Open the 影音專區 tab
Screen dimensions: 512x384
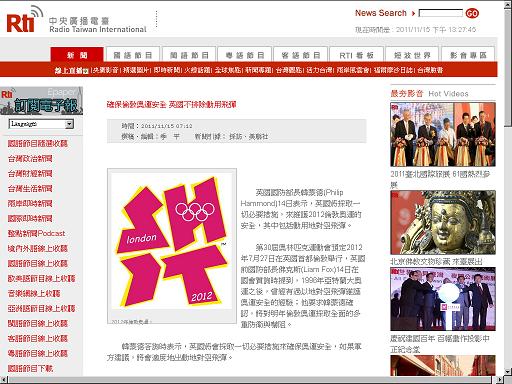(468, 55)
